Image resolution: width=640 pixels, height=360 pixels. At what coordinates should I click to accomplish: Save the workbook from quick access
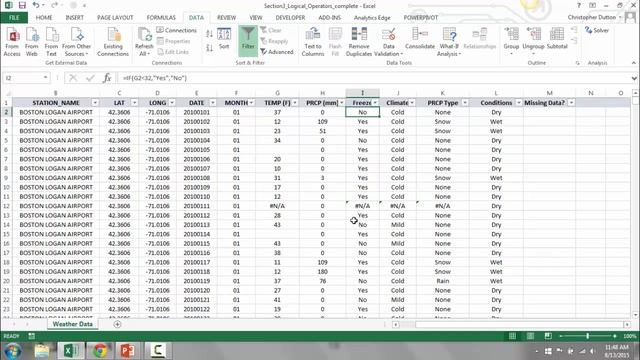22,5
